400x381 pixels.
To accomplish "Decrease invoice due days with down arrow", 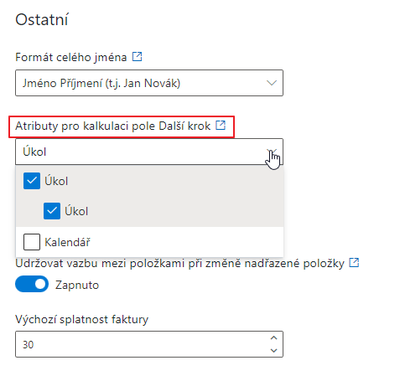I will (x=274, y=350).
